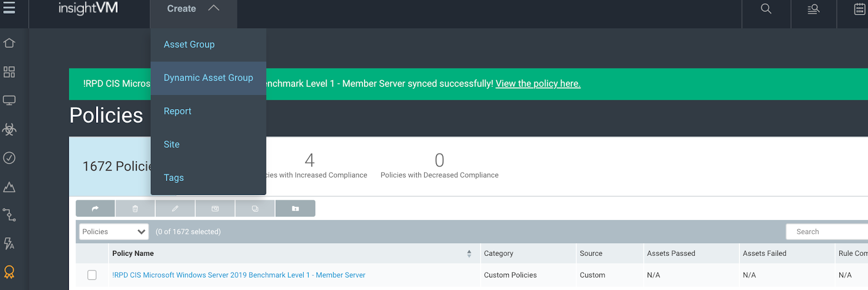Screen dimensions: 868x290
Task: Open Assets via the monitor icon
Action: pos(9,100)
